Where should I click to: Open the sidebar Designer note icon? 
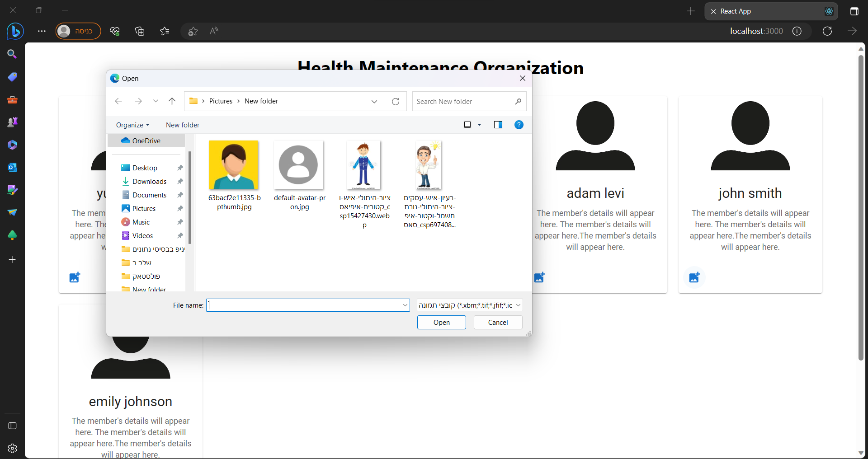tap(12, 190)
